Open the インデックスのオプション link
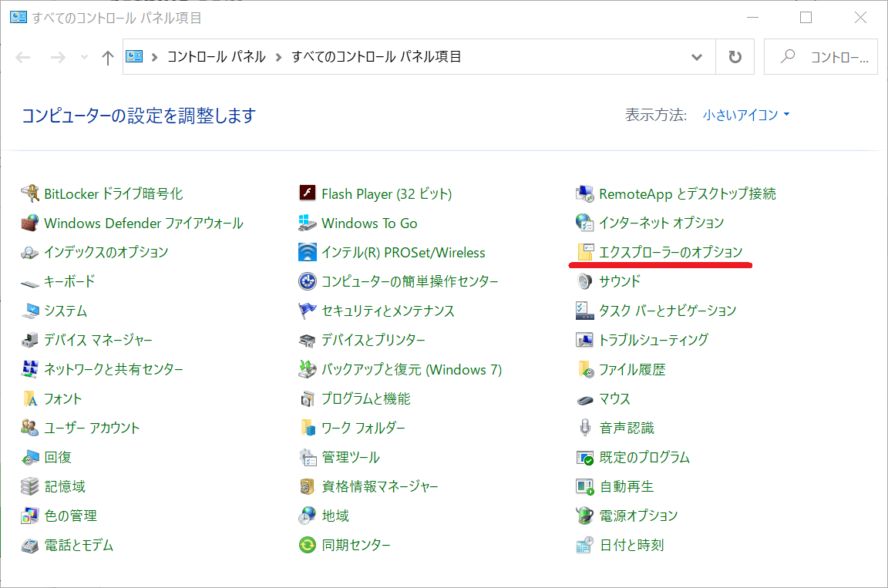 106,253
